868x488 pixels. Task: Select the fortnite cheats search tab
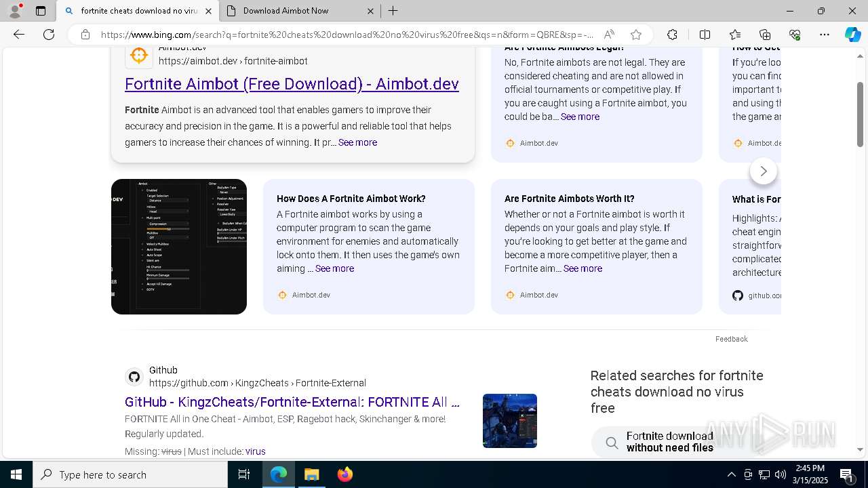[x=138, y=11]
